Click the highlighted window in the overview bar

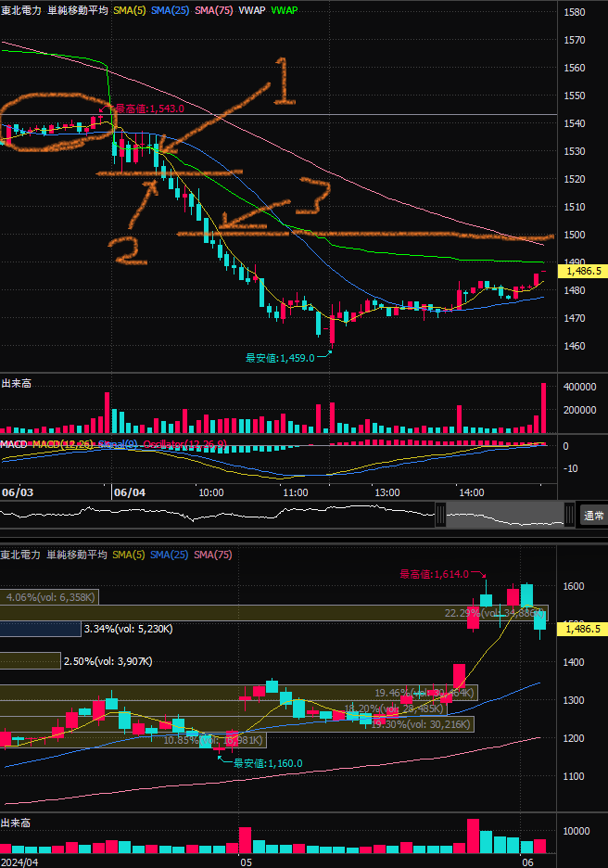coord(505,516)
